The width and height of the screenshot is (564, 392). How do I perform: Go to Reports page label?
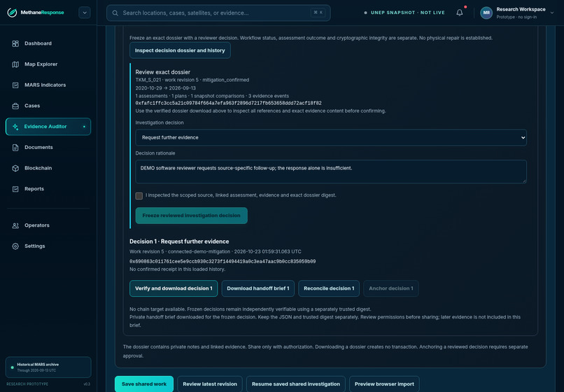point(34,188)
